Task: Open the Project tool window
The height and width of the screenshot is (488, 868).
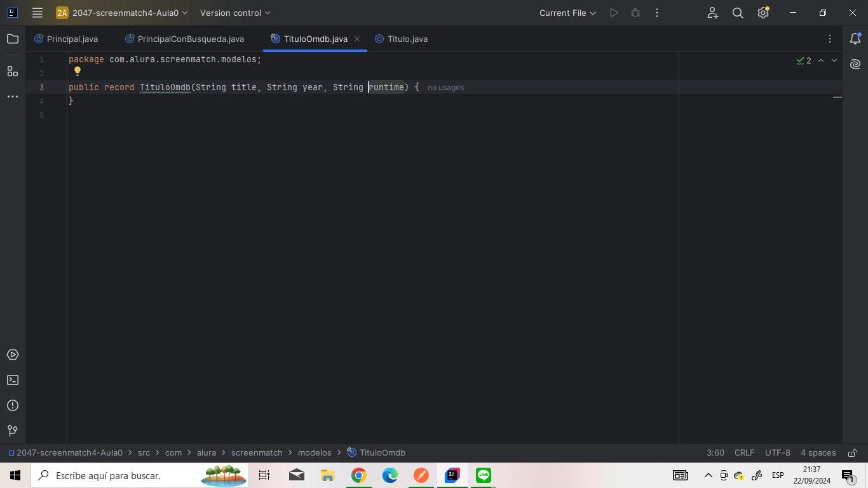Action: [x=13, y=39]
